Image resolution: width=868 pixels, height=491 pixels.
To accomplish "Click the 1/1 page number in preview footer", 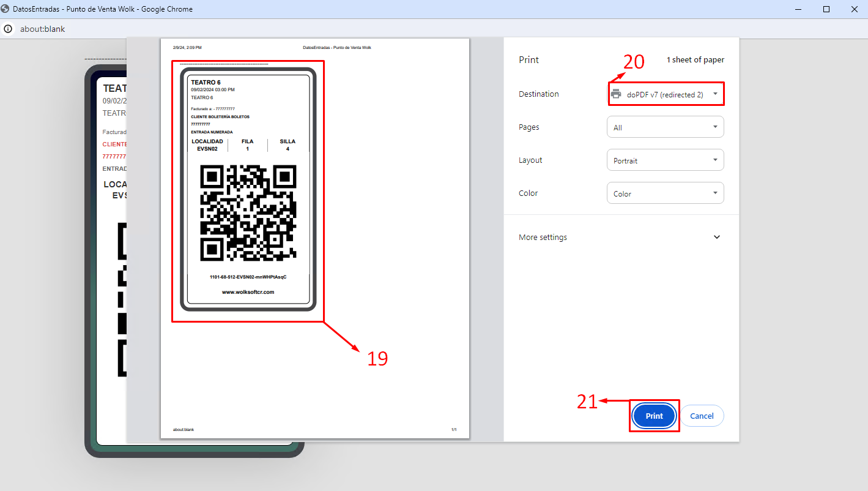I will [x=454, y=430].
